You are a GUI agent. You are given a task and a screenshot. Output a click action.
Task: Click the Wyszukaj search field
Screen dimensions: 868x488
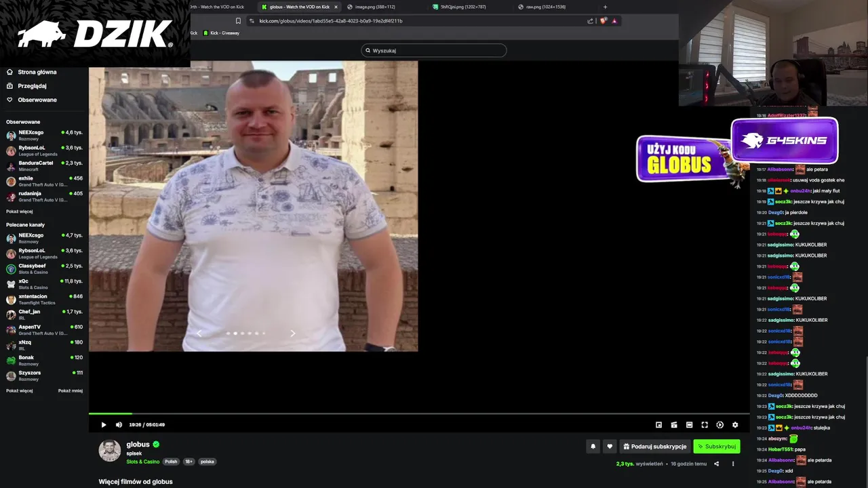(434, 50)
